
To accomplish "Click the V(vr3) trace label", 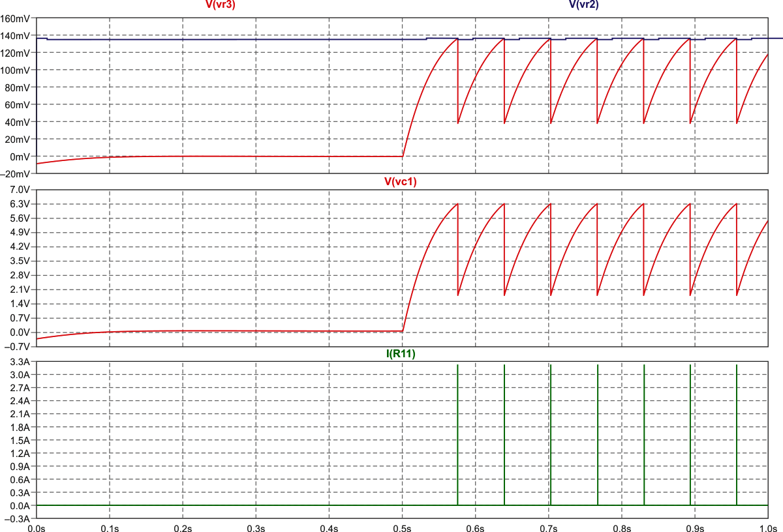I will tap(221, 5).
